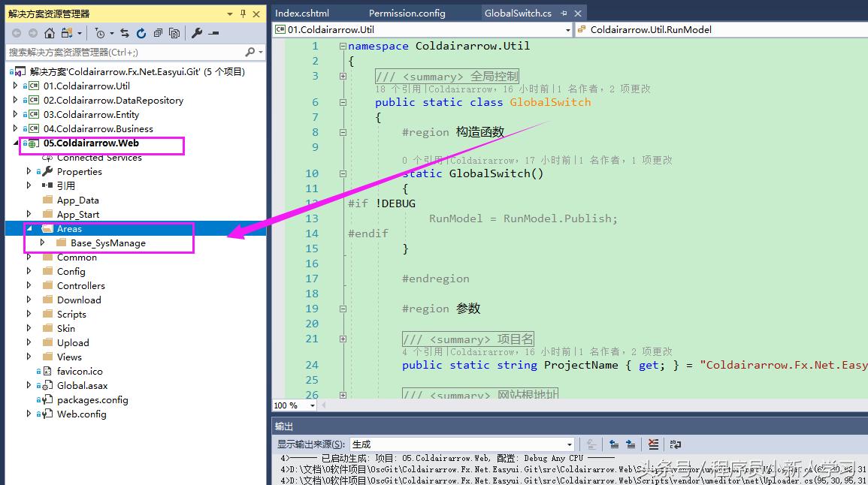Viewport: 868px width, 485px height.
Task: Click the Collapse All icon in Solution Explorer
Action: 159,33
